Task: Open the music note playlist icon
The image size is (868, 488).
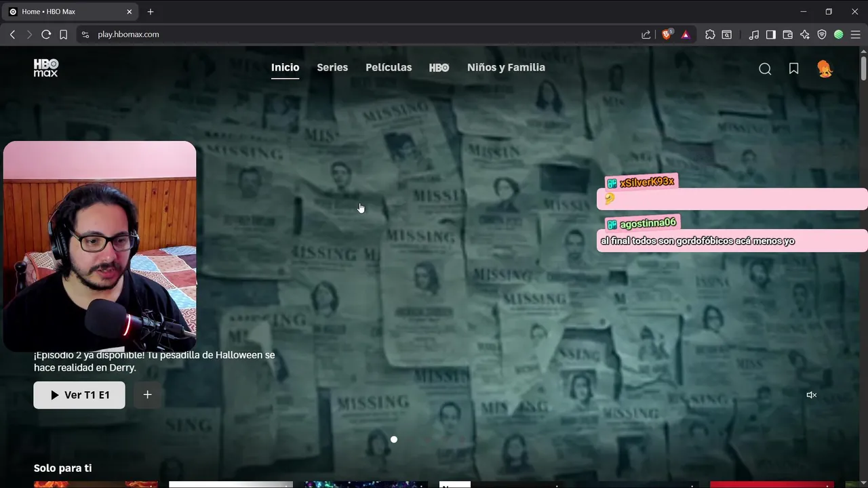Action: [754, 35]
